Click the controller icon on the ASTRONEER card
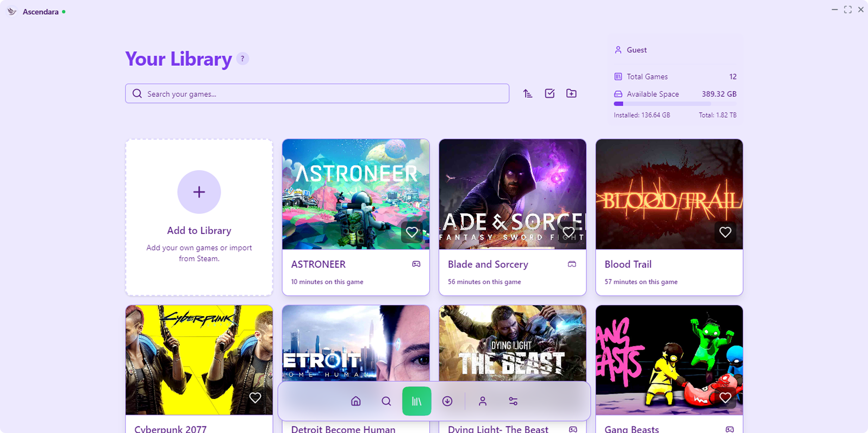Viewport: 868px width, 433px height. click(416, 264)
